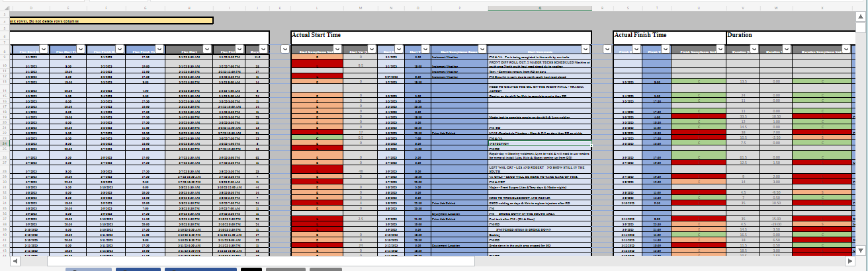
Task: Open the Start Var filter dropdown
Action: point(372,49)
